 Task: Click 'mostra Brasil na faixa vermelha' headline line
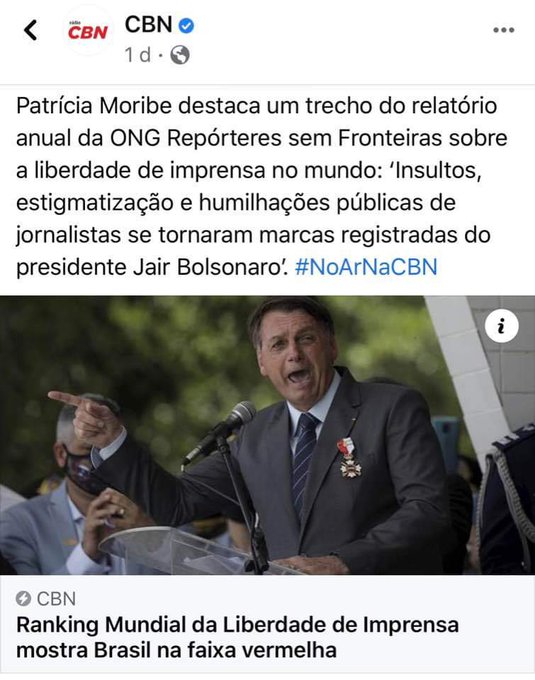click(x=176, y=650)
